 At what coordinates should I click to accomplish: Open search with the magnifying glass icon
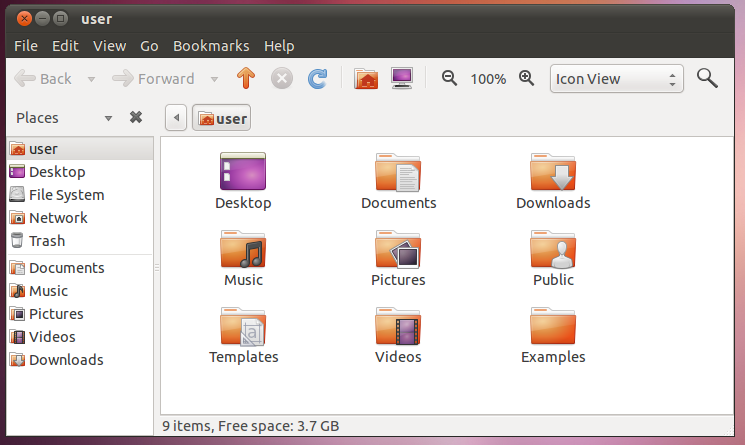tap(707, 79)
